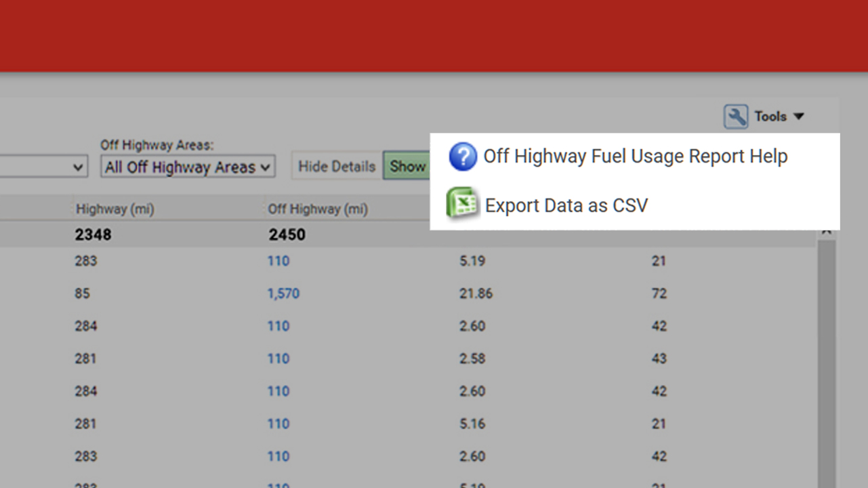Click the 110 link in the 5.19 row

point(278,261)
